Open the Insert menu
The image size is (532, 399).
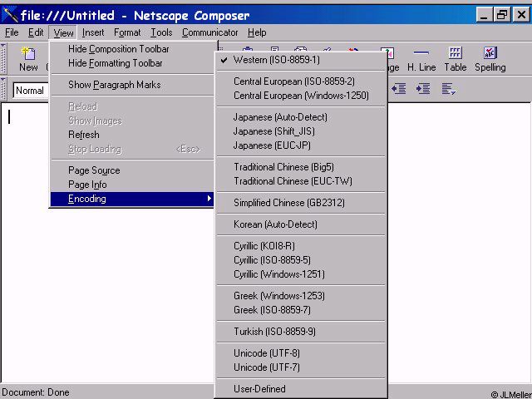click(93, 32)
